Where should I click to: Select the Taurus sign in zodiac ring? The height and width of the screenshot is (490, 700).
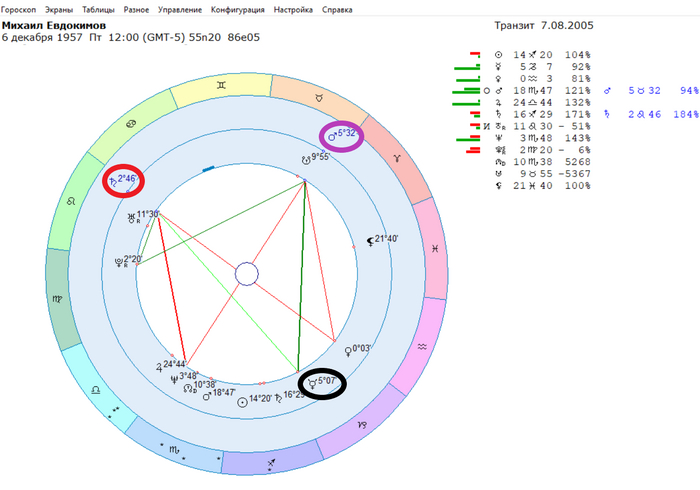tap(319, 98)
